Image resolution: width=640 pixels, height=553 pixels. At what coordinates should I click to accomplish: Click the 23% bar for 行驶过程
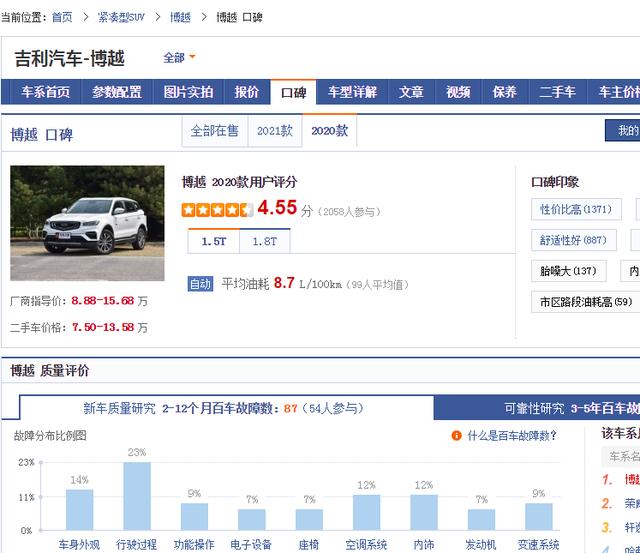point(137,496)
